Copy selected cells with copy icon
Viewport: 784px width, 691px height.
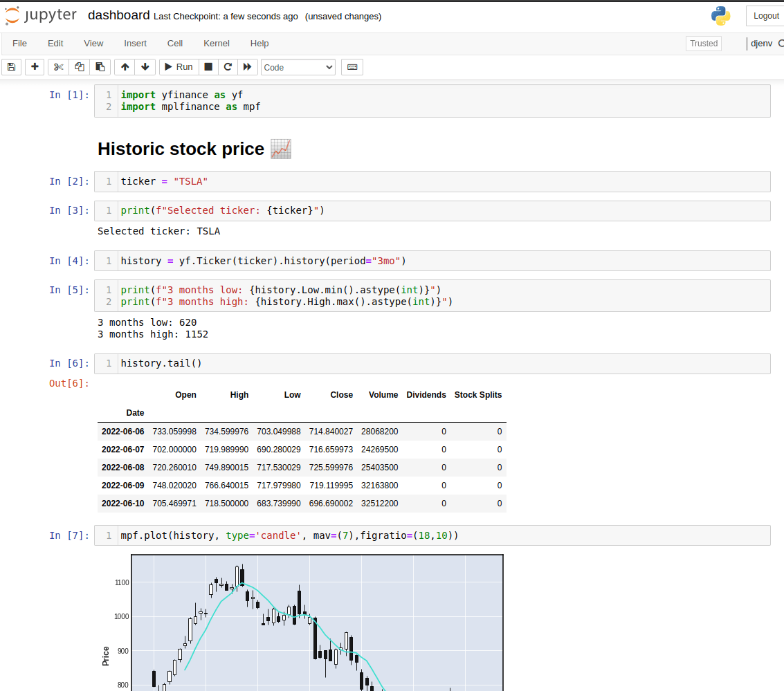(79, 66)
